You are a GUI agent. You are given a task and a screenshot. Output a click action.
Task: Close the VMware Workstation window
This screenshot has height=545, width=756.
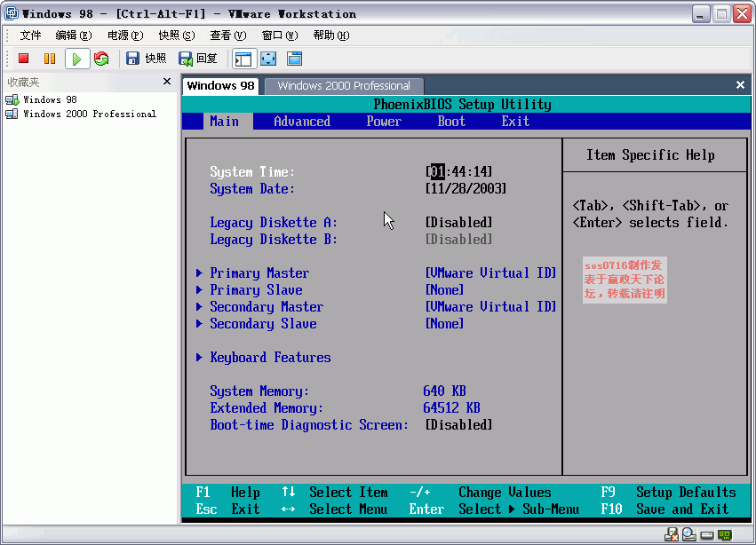742,14
